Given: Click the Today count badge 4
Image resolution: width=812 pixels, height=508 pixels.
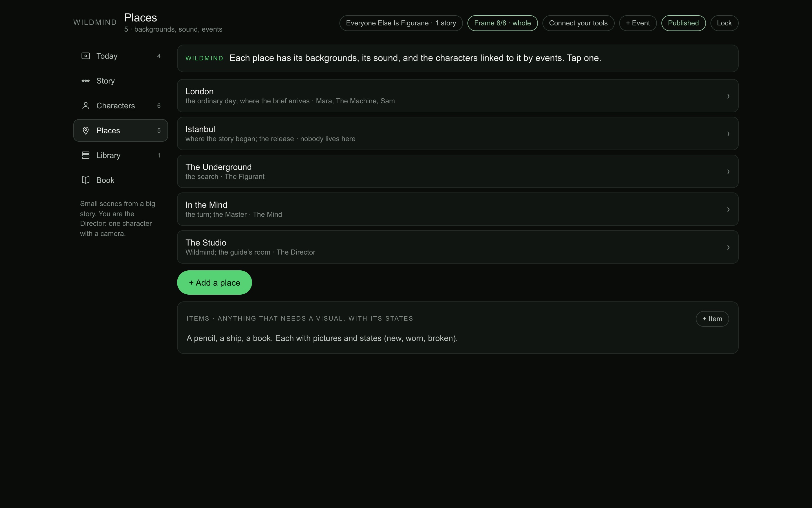Looking at the screenshot, I should 159,56.
